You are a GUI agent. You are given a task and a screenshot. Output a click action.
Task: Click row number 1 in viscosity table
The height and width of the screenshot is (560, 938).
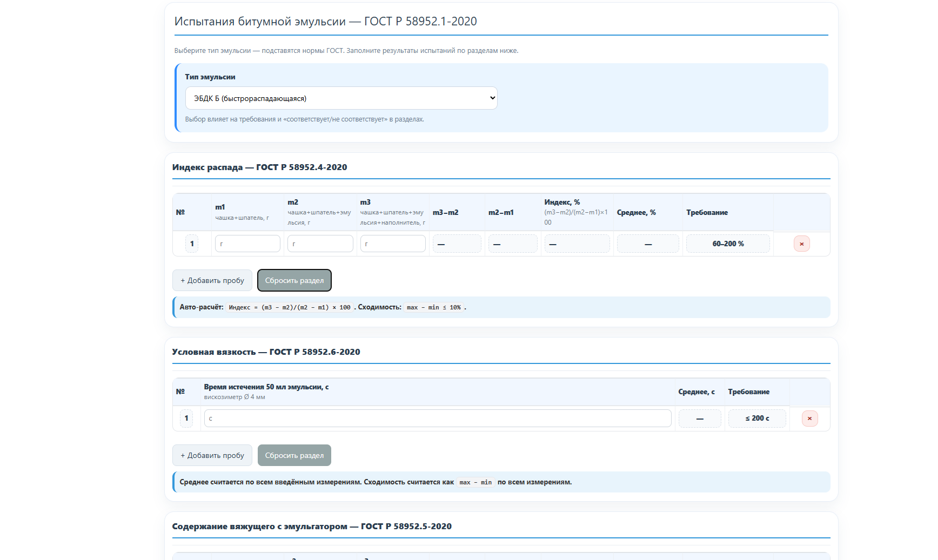[x=186, y=419]
